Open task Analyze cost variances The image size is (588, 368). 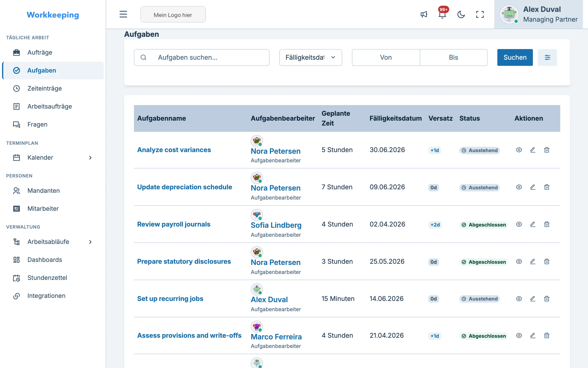[x=174, y=150]
